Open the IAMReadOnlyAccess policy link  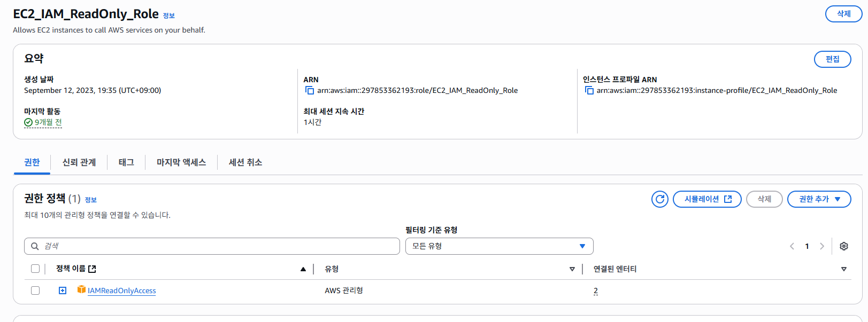click(x=122, y=290)
